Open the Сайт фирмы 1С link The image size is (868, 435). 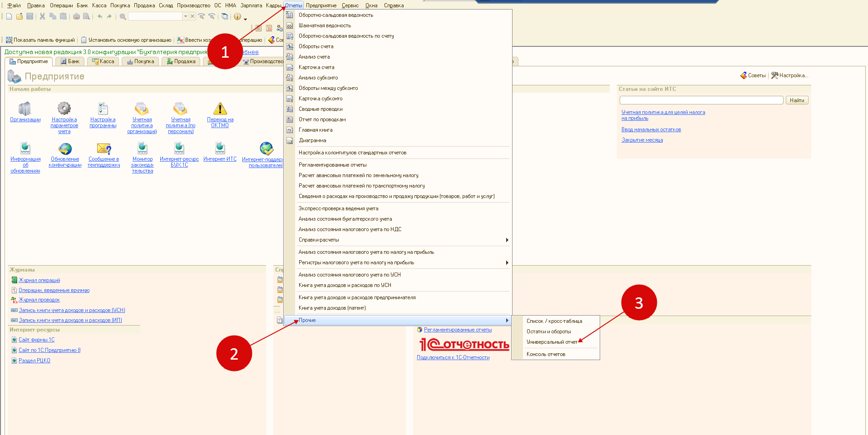(x=36, y=340)
